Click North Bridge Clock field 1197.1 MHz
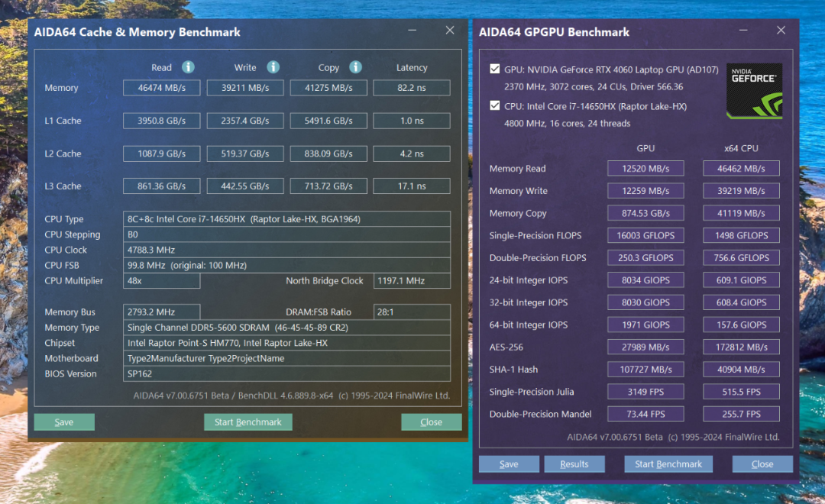The image size is (825, 504). coord(412,280)
